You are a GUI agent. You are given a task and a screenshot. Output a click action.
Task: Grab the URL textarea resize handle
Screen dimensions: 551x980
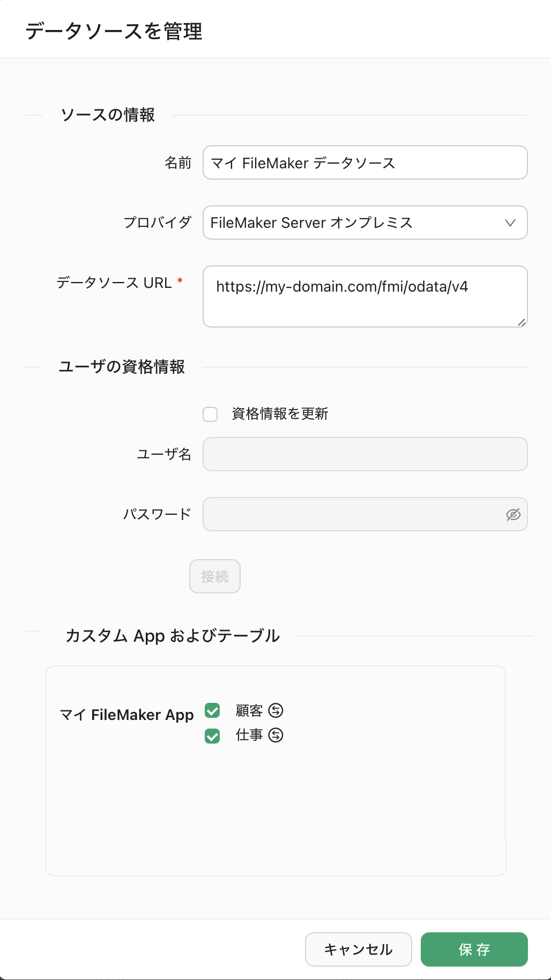click(x=522, y=322)
